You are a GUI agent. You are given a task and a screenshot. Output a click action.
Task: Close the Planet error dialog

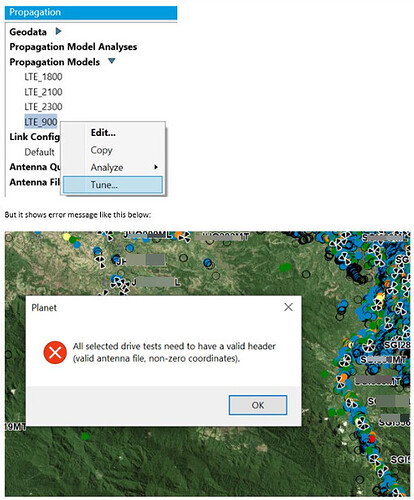tap(288, 307)
